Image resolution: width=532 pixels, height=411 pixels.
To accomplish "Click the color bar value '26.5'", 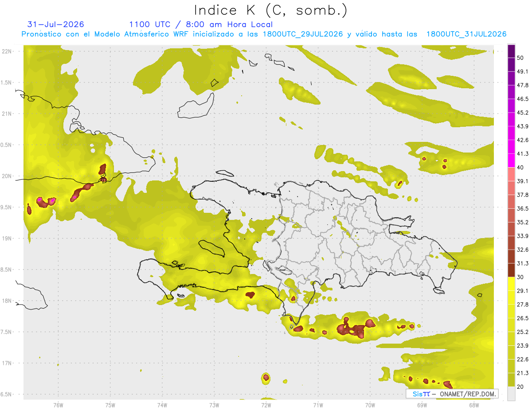I will coord(522,318).
